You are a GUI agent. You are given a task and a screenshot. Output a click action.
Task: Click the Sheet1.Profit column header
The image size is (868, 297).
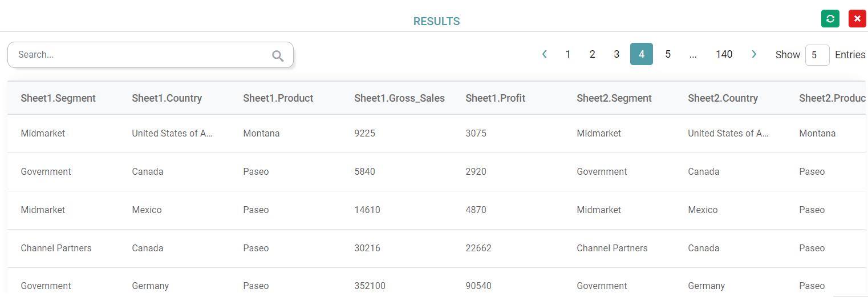click(x=495, y=98)
